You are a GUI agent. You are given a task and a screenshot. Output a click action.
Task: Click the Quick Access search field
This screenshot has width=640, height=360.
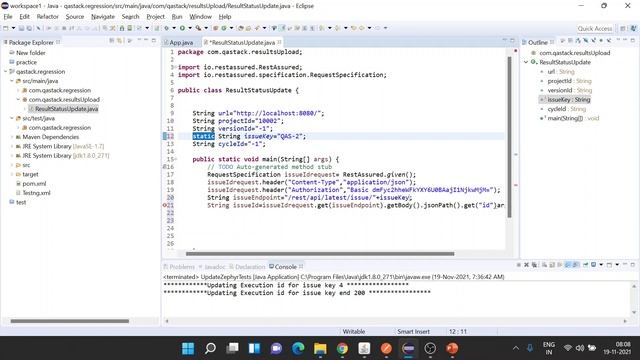(595, 29)
